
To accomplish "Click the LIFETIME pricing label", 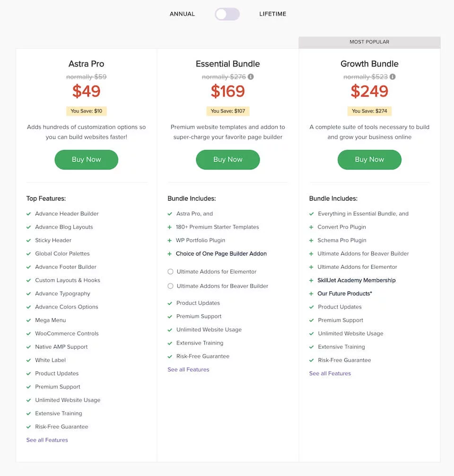I will 272,14.
